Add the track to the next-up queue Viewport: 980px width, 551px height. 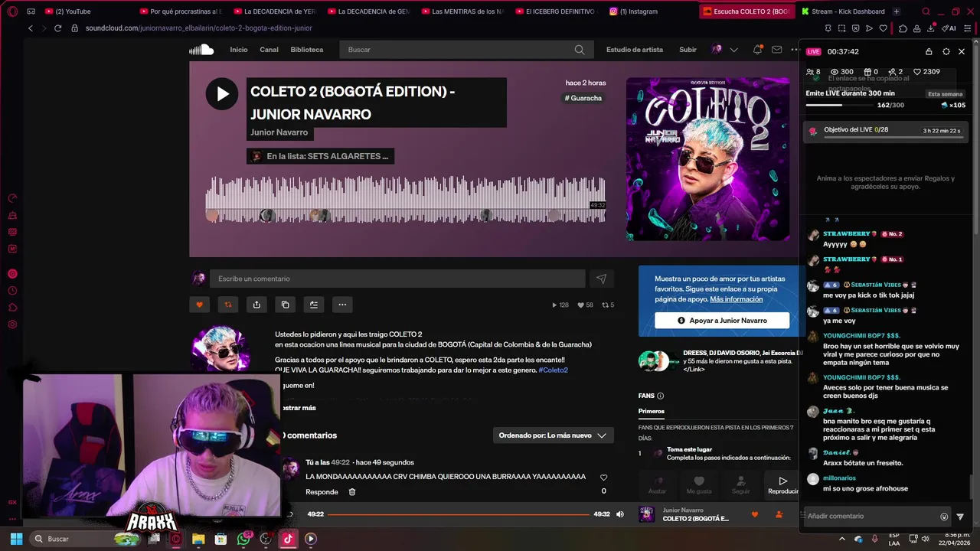pos(314,305)
